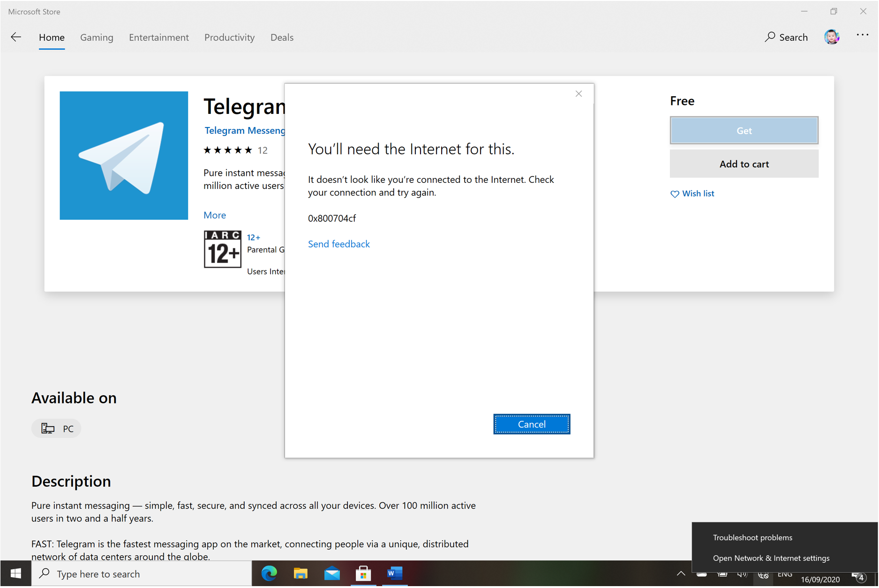
Task: Click the Wish list link
Action: point(698,194)
